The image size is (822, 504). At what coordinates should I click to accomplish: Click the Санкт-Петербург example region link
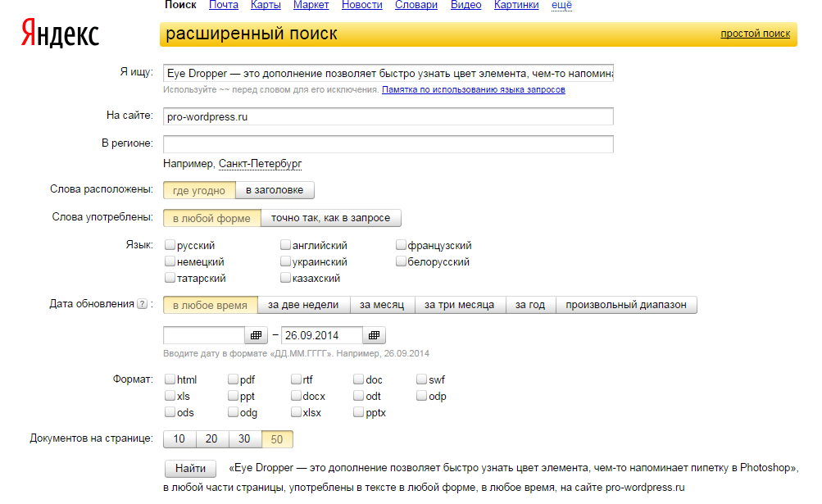(260, 164)
